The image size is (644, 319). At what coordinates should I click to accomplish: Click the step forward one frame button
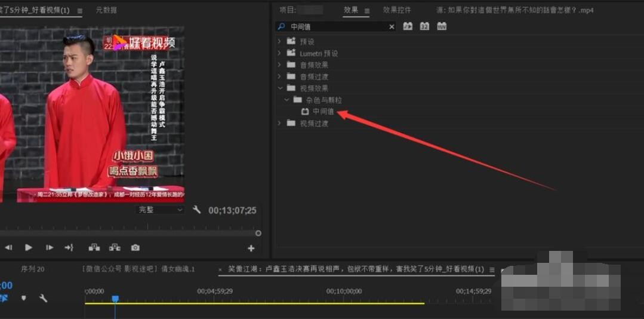point(50,247)
